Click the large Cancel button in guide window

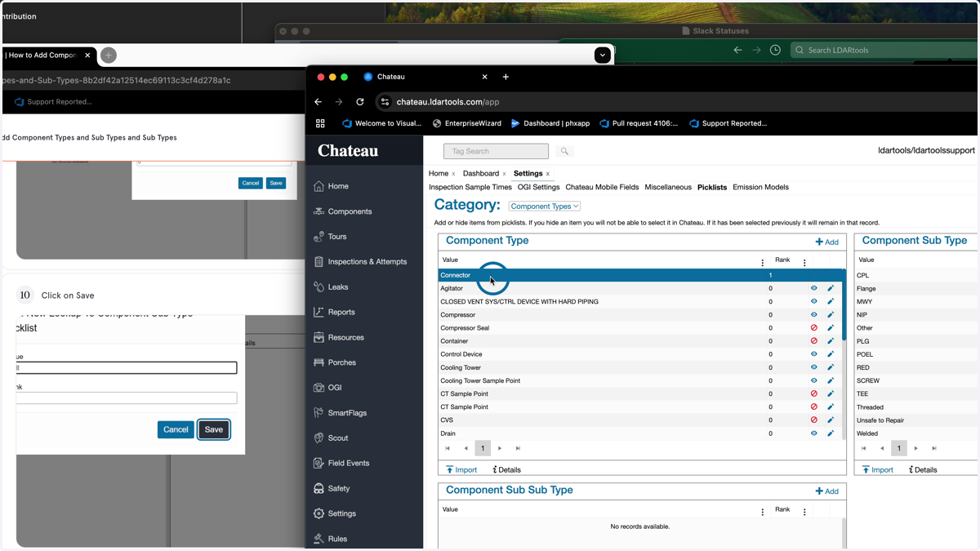176,429
